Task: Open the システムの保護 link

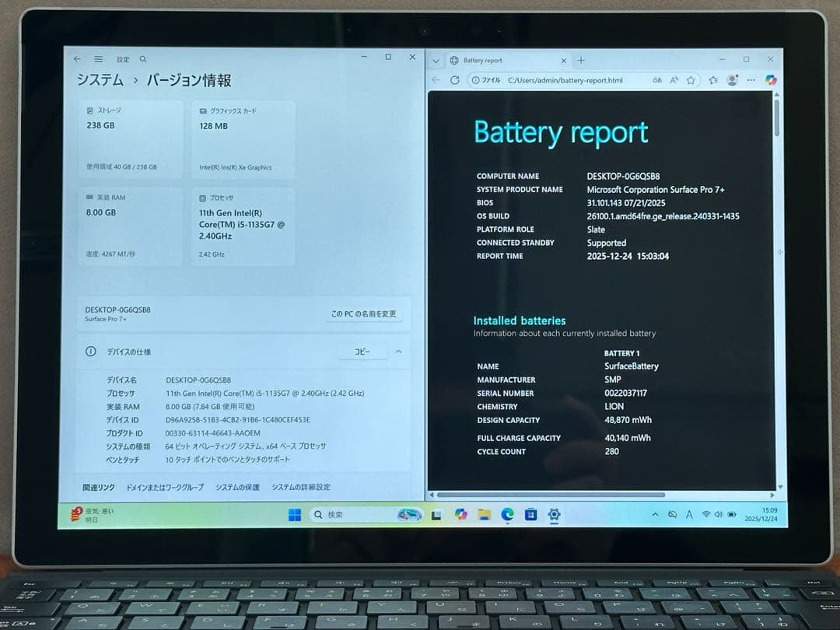Action: click(237, 486)
